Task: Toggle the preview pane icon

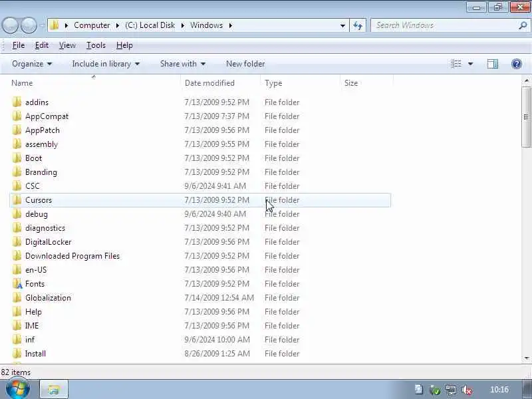Action: coord(492,64)
